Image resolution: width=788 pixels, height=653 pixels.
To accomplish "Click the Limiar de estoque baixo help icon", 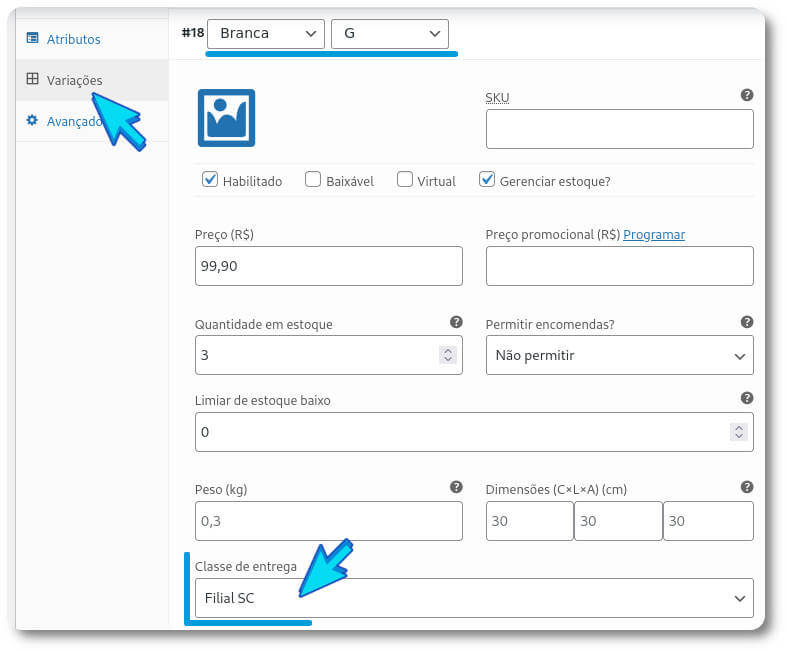I will [747, 398].
